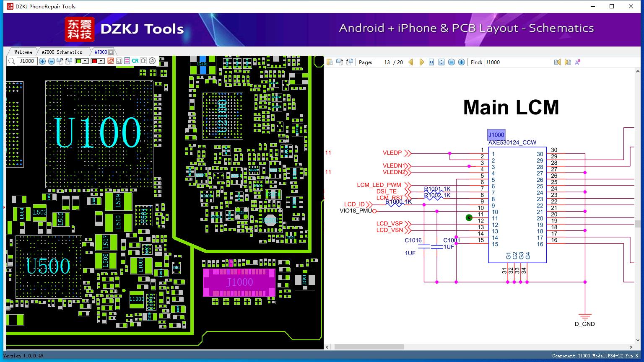The height and width of the screenshot is (362, 644).
Task: Click the schematic page number field
Action: [383, 62]
